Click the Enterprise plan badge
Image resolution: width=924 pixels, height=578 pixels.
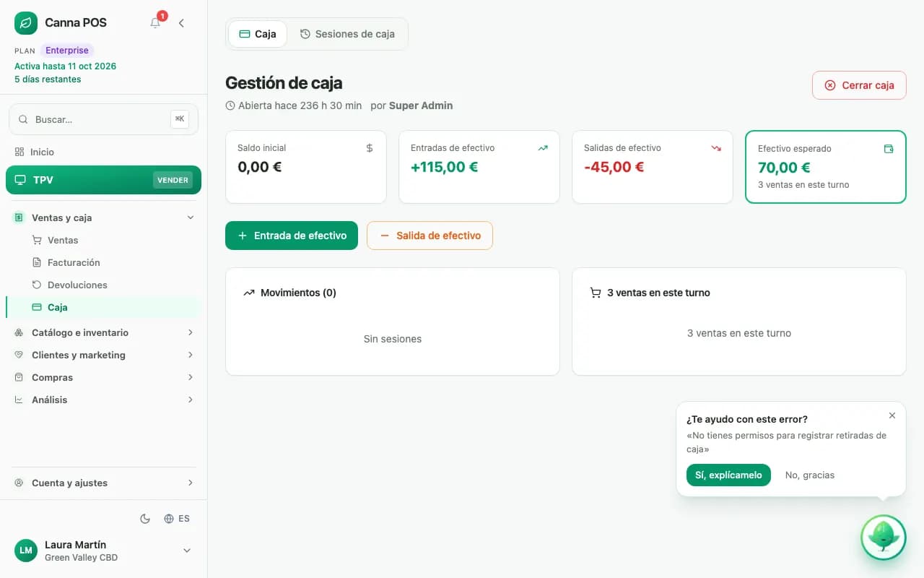coord(67,51)
